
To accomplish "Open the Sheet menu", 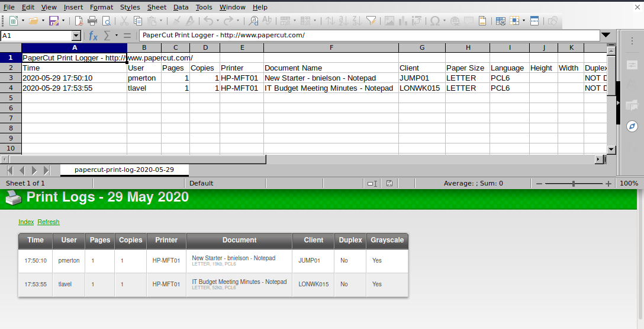I will click(x=157, y=7).
